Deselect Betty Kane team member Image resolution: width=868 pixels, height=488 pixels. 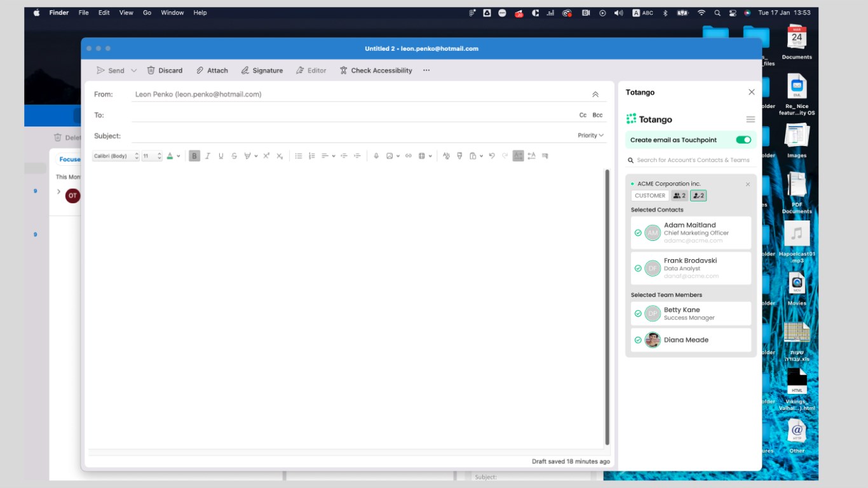[x=638, y=314]
